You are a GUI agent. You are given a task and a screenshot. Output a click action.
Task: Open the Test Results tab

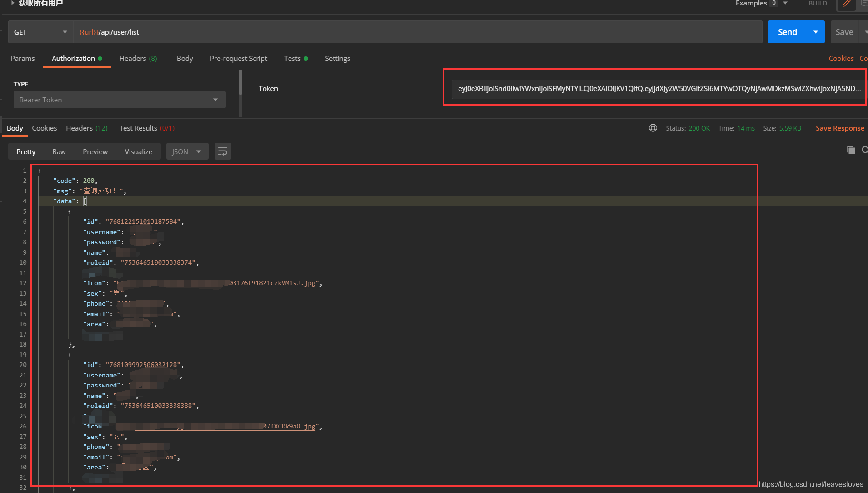[138, 128]
